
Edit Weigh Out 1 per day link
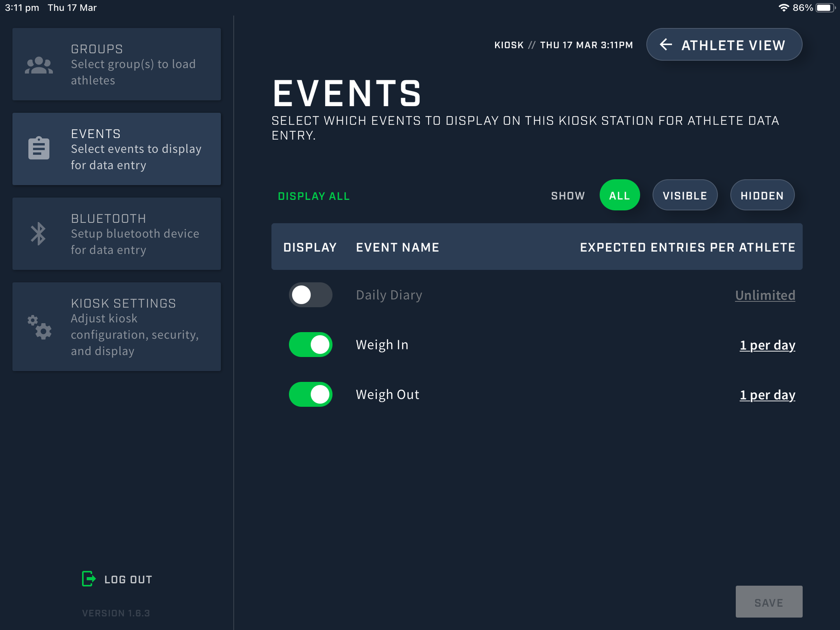[767, 395]
